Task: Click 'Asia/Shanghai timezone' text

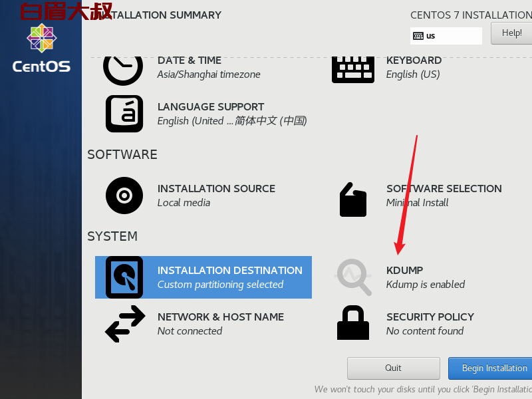Action: pyautogui.click(x=209, y=74)
